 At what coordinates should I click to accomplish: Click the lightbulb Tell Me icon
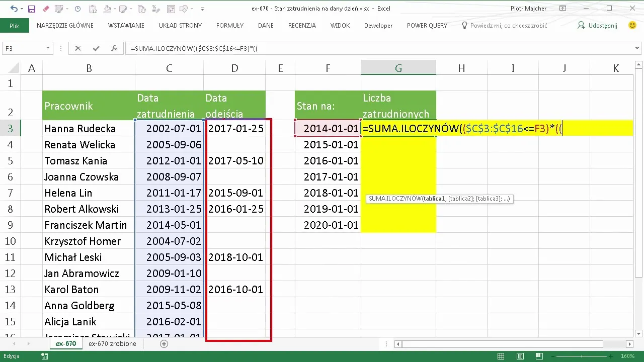[x=464, y=25]
